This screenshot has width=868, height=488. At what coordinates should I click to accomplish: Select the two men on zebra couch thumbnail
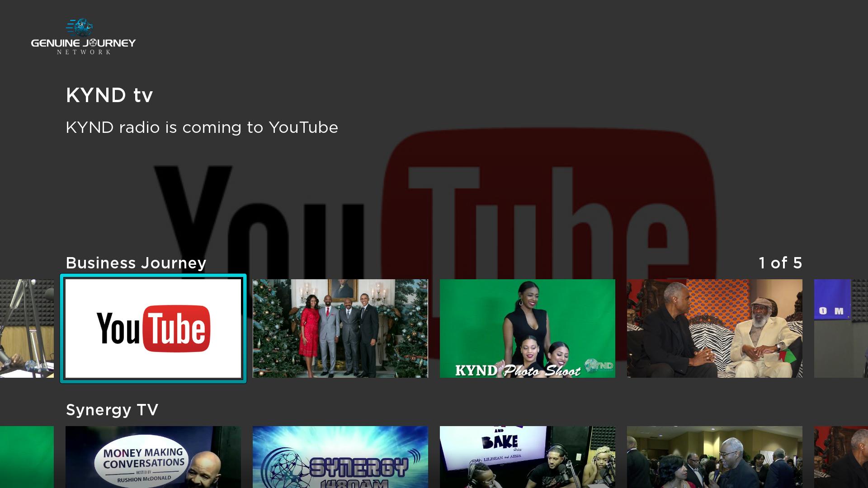[x=714, y=328]
